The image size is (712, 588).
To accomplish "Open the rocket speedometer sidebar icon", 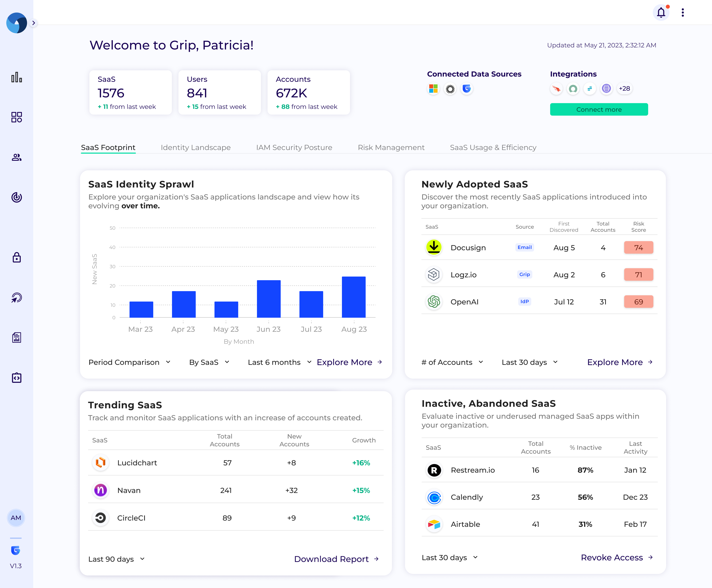I will (x=17, y=298).
